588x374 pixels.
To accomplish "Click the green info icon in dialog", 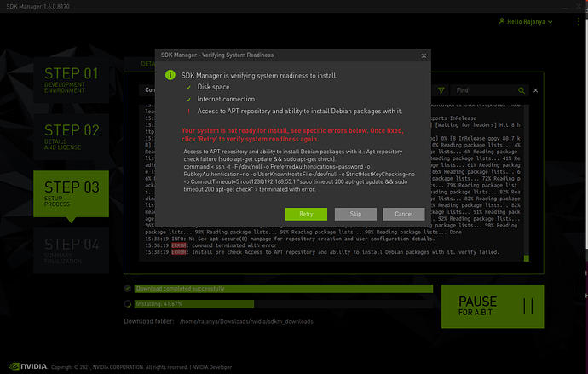I will (x=170, y=75).
